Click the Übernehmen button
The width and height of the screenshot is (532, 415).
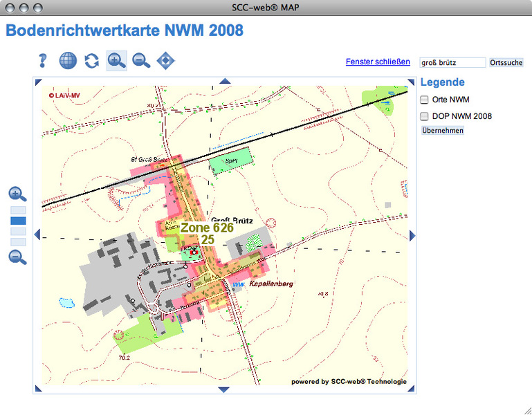[443, 130]
